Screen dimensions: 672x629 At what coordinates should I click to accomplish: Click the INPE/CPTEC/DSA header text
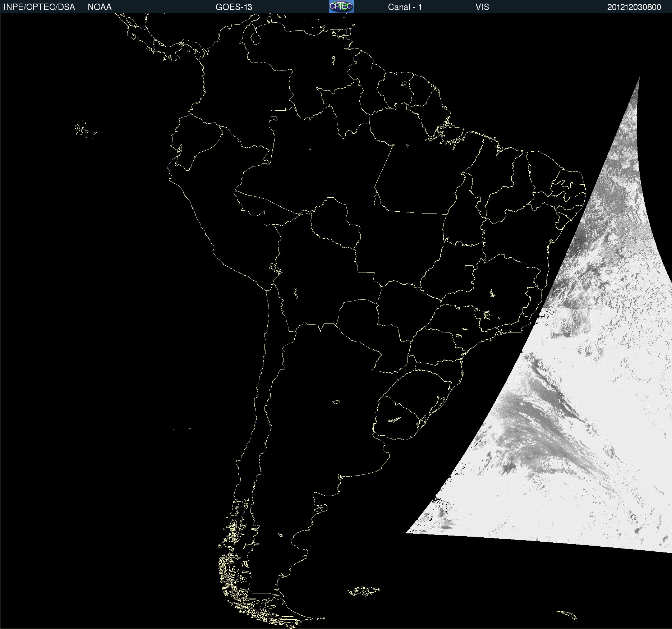point(39,7)
